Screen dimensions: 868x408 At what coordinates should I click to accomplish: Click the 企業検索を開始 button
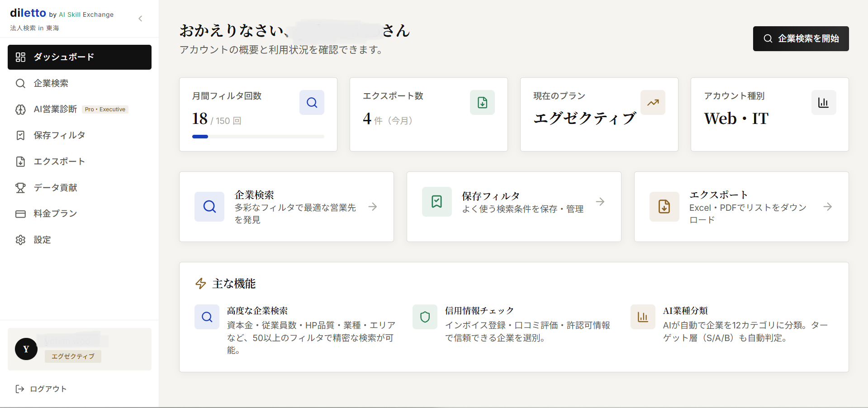801,38
